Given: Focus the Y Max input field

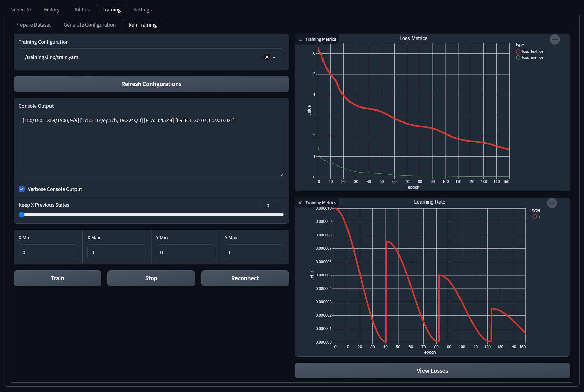Looking at the screenshot, I should click(x=254, y=252).
